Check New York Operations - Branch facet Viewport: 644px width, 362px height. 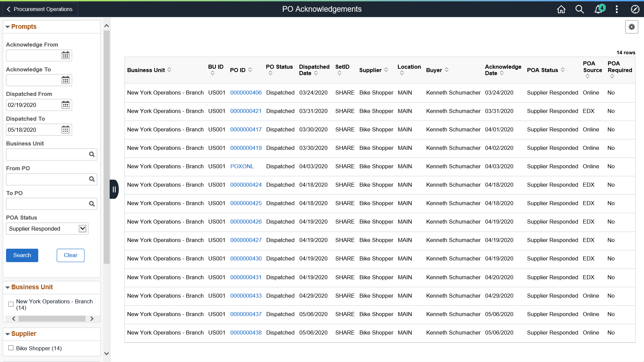pyautogui.click(x=11, y=304)
